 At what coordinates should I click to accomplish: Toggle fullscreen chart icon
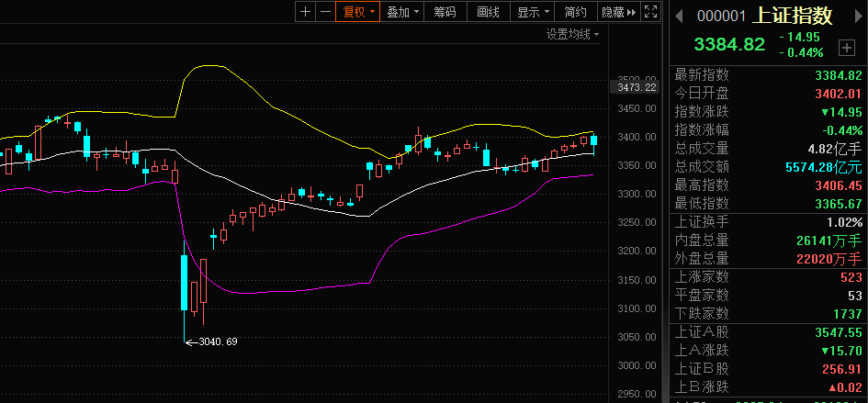[x=651, y=12]
